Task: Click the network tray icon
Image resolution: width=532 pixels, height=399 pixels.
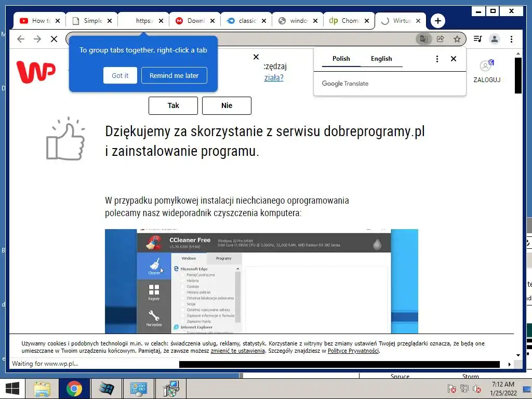Action: [x=464, y=389]
